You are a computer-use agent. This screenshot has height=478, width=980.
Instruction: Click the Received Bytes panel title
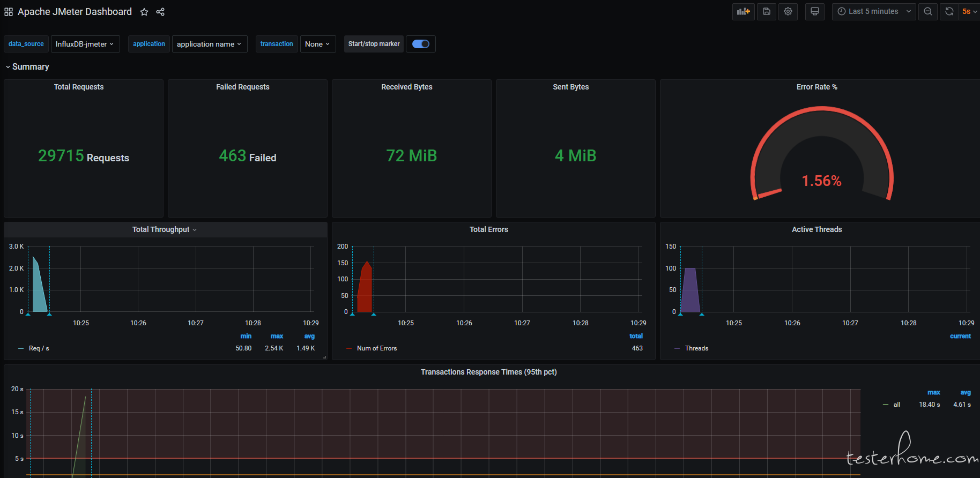pyautogui.click(x=407, y=87)
